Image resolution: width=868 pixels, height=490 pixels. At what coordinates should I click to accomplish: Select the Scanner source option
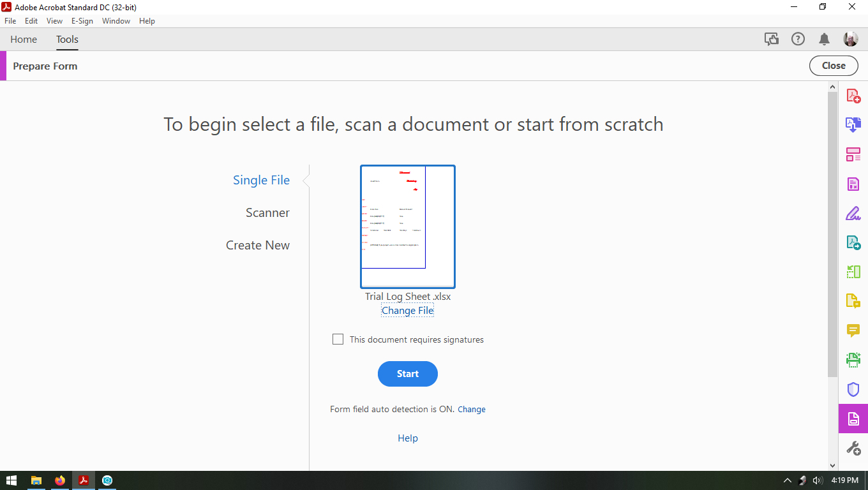click(267, 212)
